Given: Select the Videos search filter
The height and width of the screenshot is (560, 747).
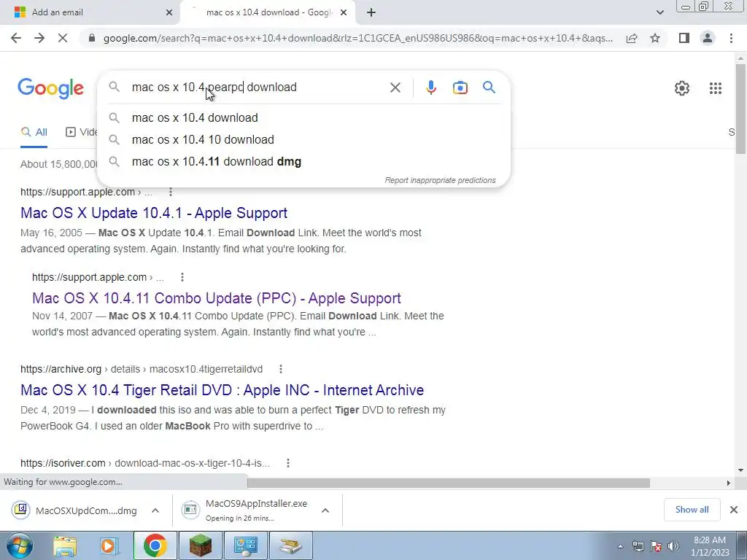Looking at the screenshot, I should click(x=82, y=132).
